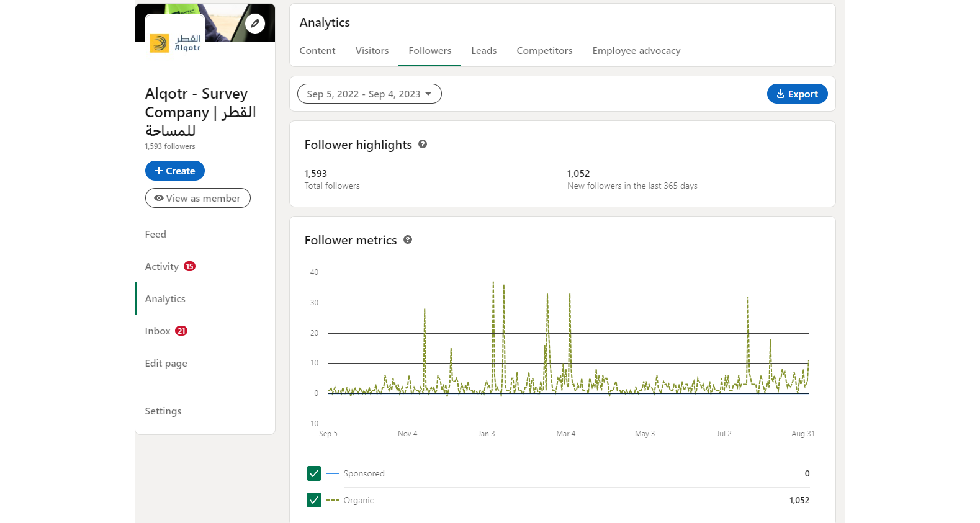Uncheck the Sponsored series checkbox

[314, 473]
